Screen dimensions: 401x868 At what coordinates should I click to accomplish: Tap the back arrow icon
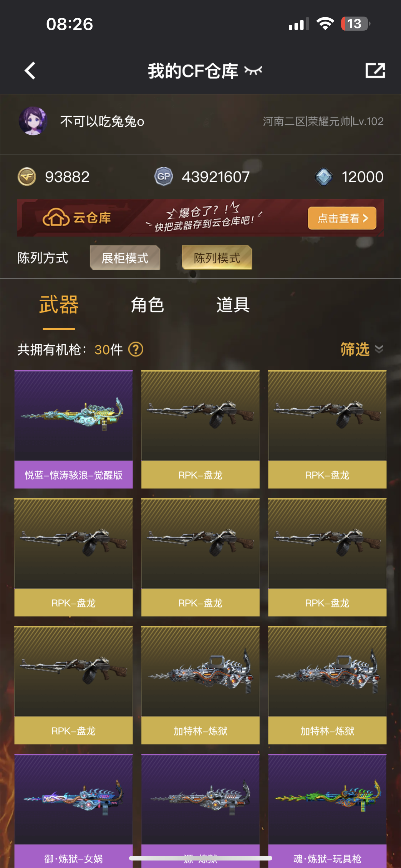pyautogui.click(x=30, y=71)
